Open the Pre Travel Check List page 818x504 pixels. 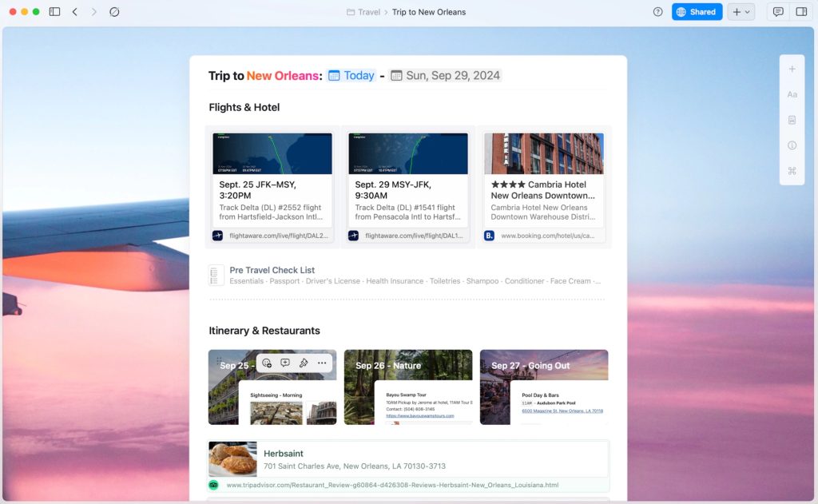pos(272,270)
